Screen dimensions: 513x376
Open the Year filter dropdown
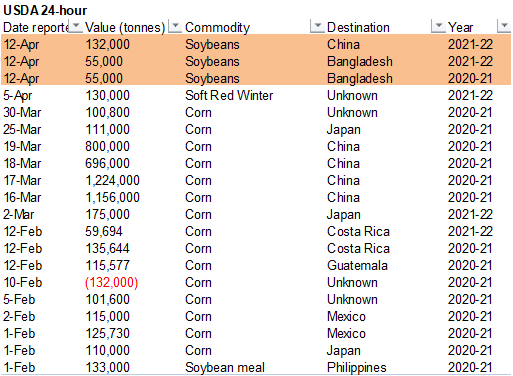click(x=504, y=26)
